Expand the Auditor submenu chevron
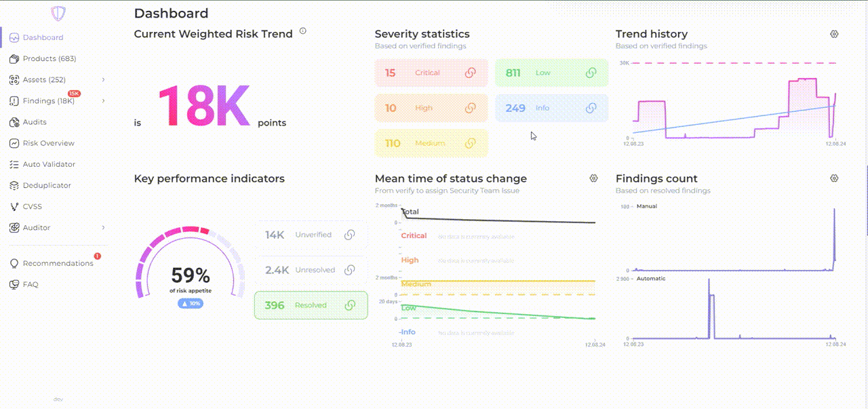 coord(103,228)
